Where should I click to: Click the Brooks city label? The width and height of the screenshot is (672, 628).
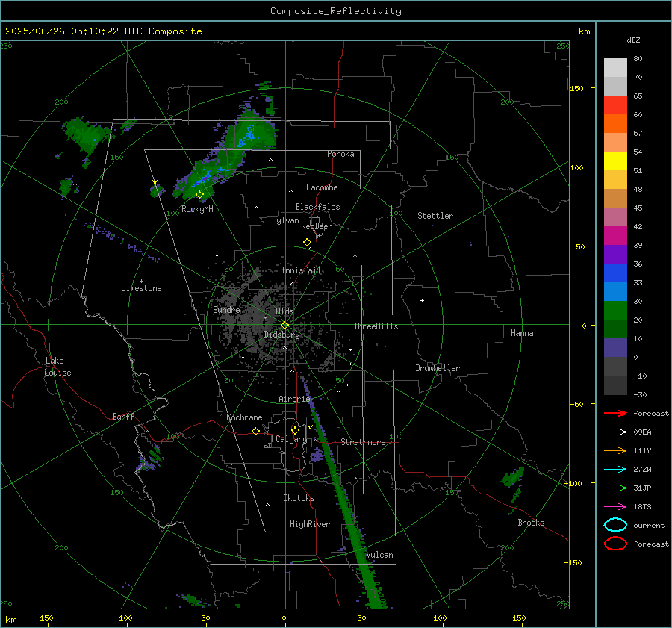531,523
